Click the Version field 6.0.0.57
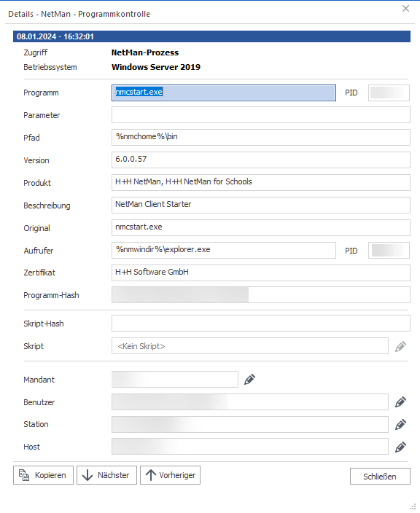The height and width of the screenshot is (513, 420). [x=261, y=160]
